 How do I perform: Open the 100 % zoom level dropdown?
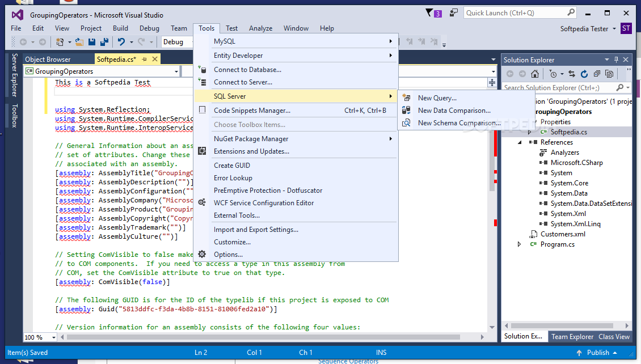pos(53,337)
